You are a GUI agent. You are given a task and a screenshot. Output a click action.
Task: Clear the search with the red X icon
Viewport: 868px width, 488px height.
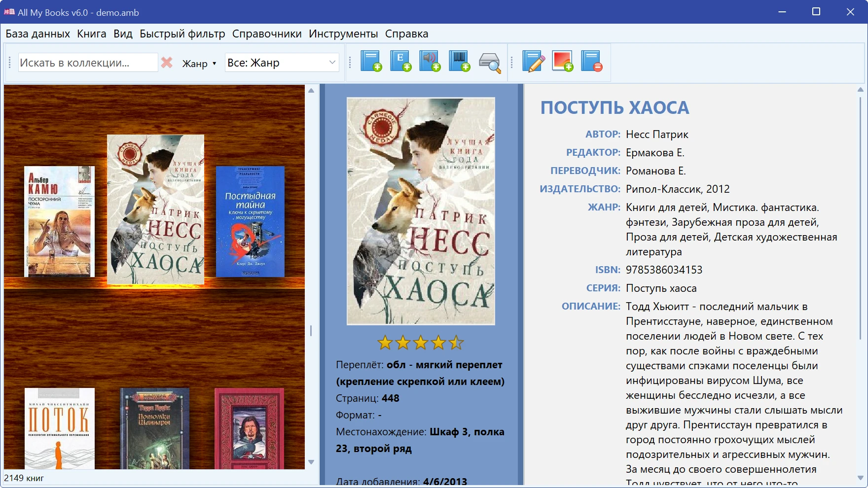(167, 63)
